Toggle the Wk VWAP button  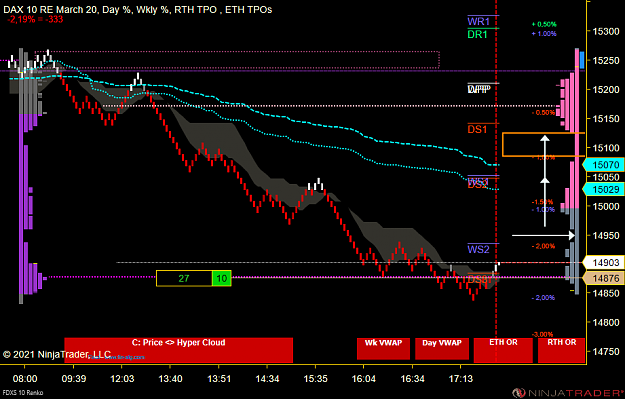pos(383,349)
